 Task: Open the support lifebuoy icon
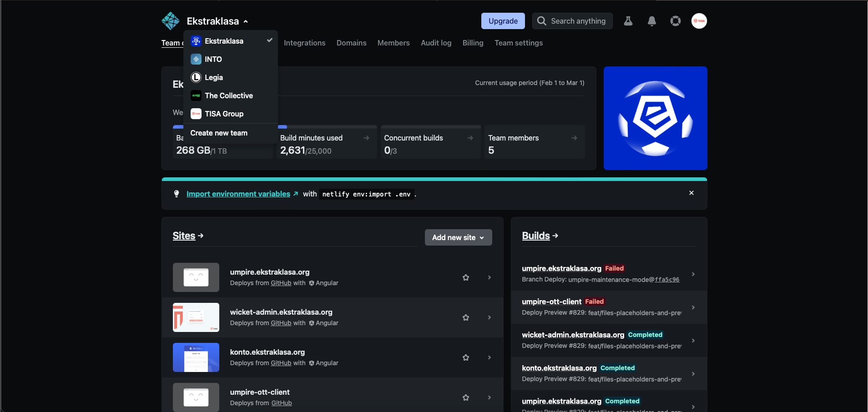676,21
